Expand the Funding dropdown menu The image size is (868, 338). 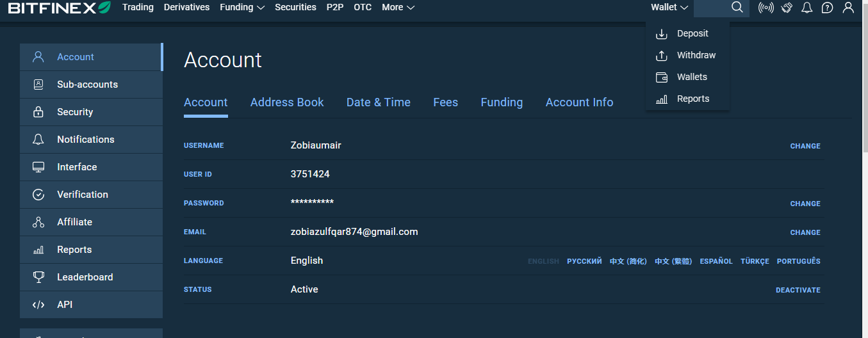coord(242,8)
